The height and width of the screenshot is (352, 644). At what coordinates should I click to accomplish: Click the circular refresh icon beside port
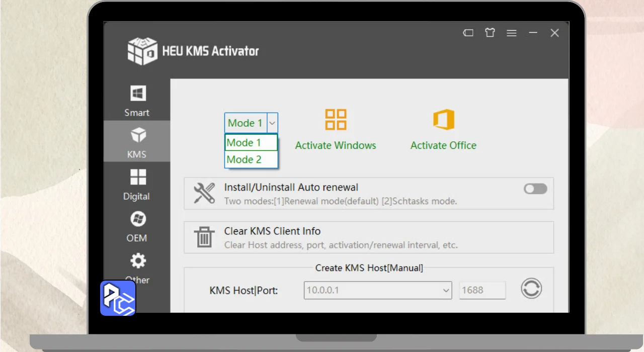tap(531, 289)
